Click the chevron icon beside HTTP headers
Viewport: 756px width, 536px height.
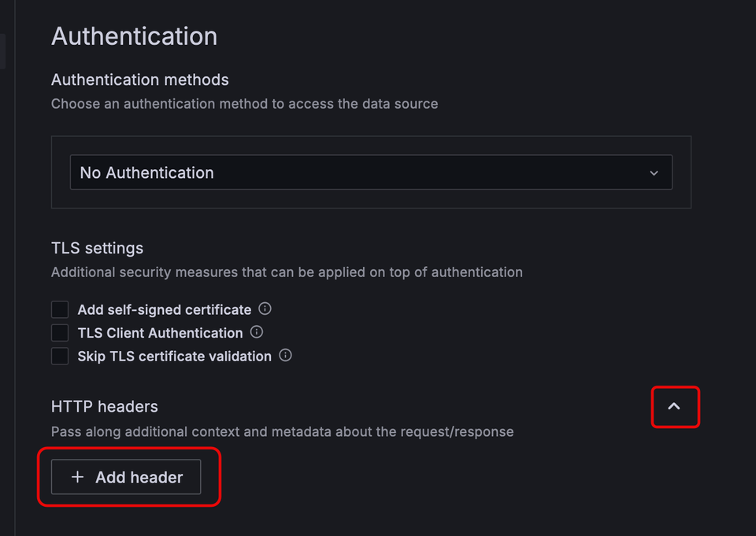pos(675,407)
